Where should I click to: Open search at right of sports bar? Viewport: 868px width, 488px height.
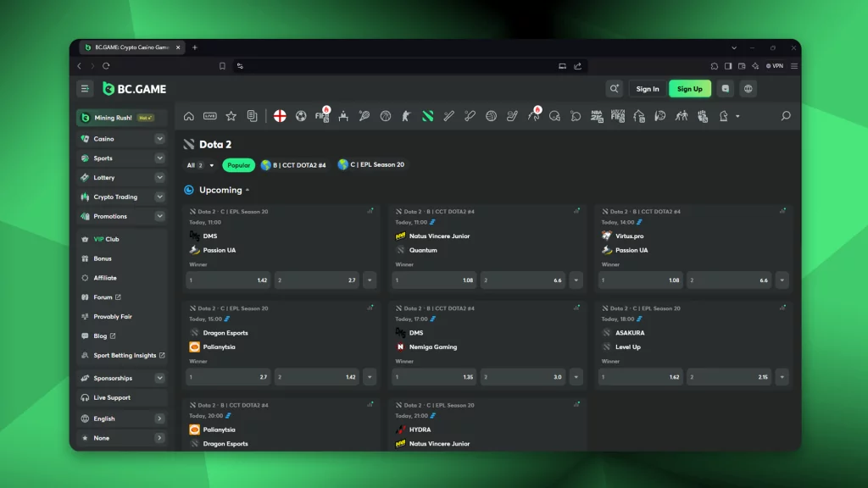[786, 116]
